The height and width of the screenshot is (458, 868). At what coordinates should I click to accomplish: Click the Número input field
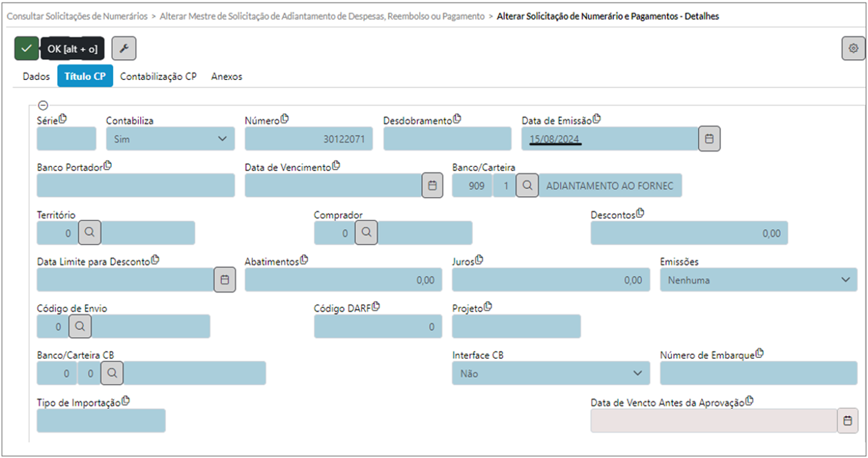point(309,139)
